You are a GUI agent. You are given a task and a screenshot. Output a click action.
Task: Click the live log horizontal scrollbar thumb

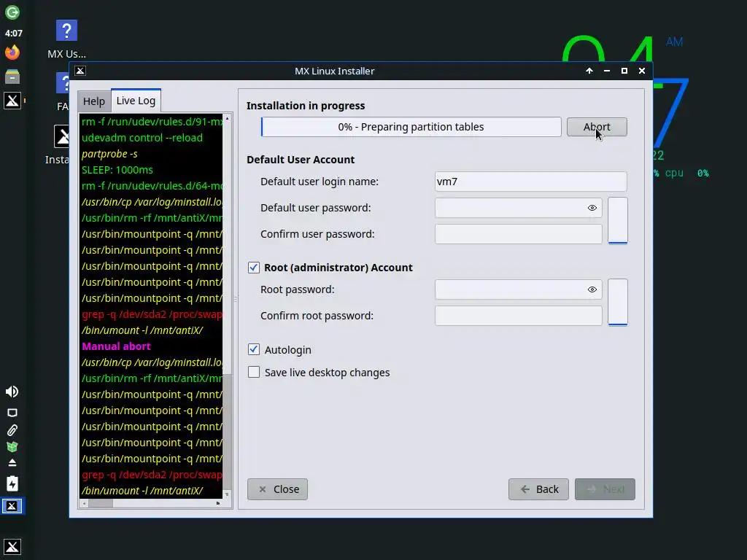click(x=101, y=503)
